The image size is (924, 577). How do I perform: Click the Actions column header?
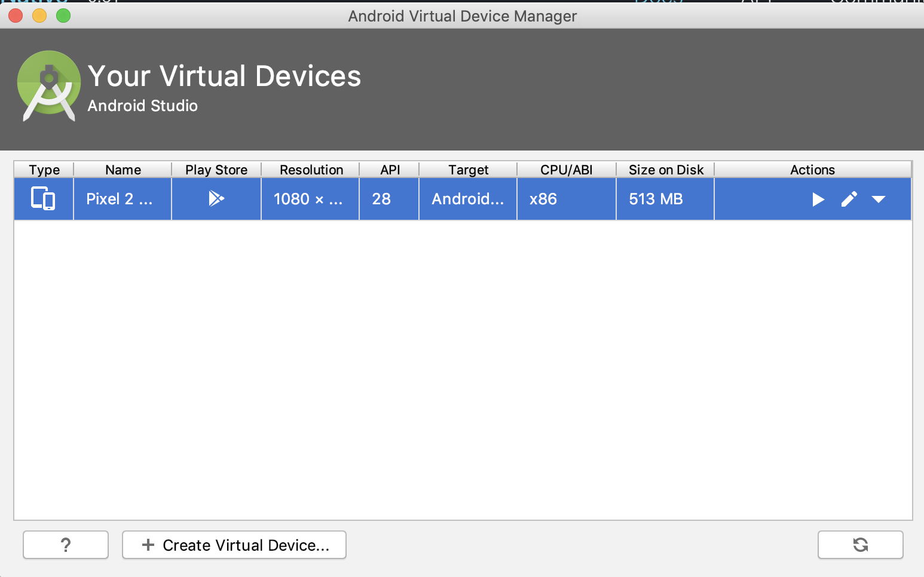813,170
